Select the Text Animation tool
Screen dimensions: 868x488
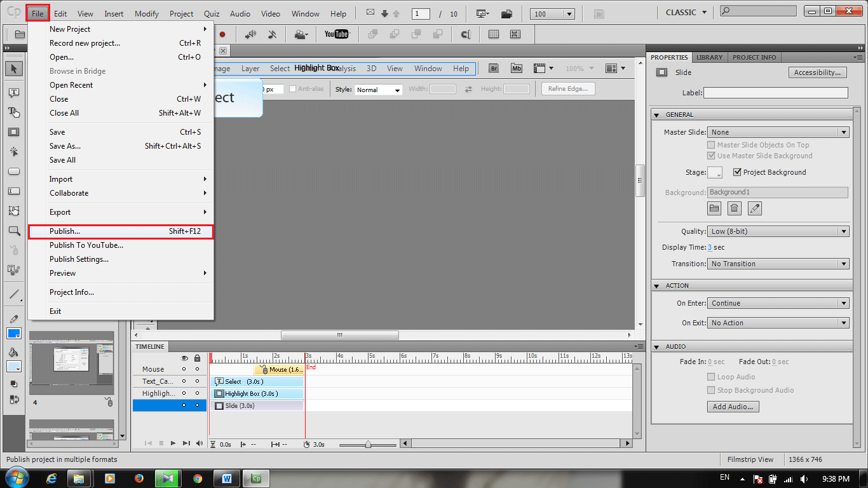[14, 270]
